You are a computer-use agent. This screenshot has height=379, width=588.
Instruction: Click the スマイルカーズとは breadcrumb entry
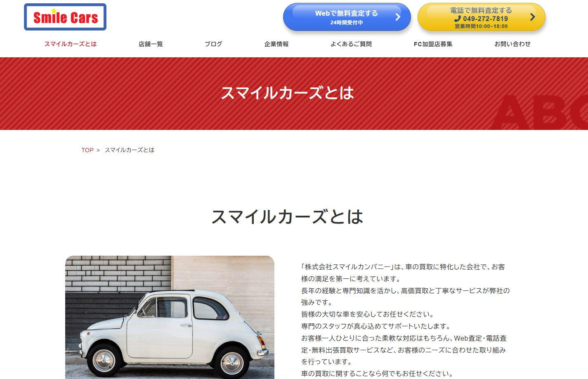[x=130, y=150]
